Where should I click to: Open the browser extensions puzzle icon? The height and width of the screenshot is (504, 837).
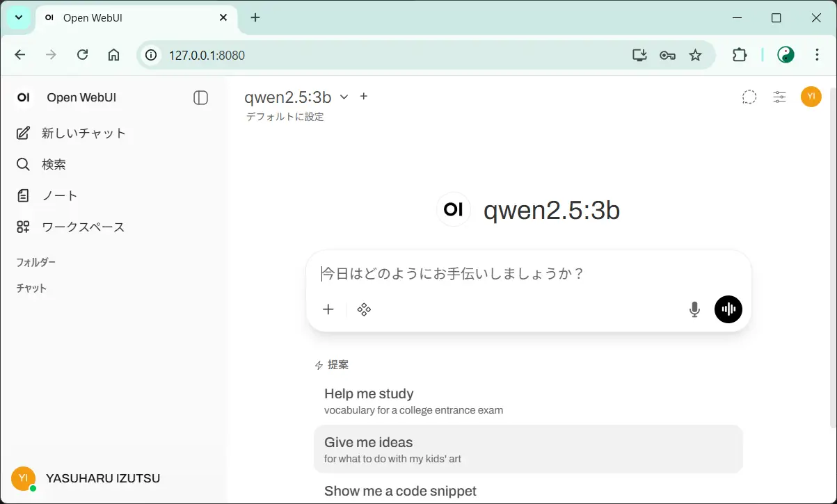(740, 55)
